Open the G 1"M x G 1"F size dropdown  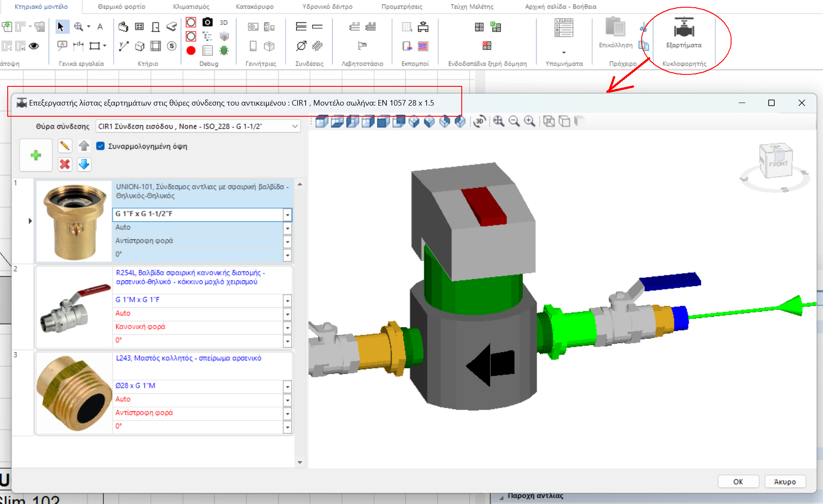tap(287, 301)
